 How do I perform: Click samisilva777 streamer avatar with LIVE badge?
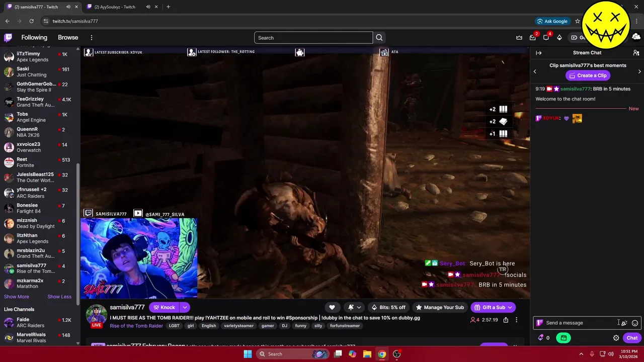pyautogui.click(x=96, y=315)
